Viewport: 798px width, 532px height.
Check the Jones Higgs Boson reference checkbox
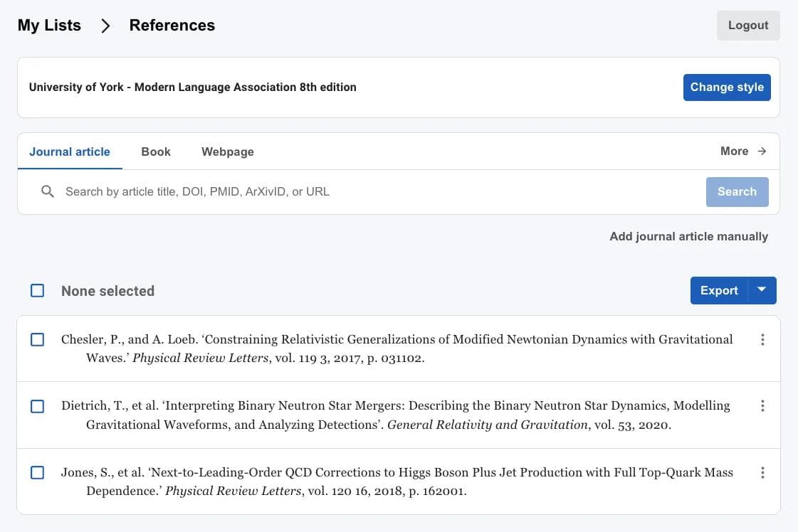tap(38, 472)
